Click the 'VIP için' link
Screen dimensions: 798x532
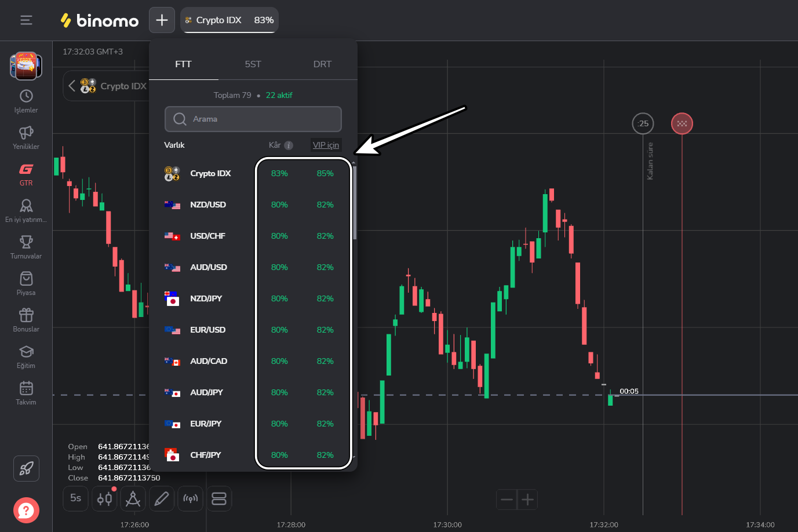click(326, 145)
